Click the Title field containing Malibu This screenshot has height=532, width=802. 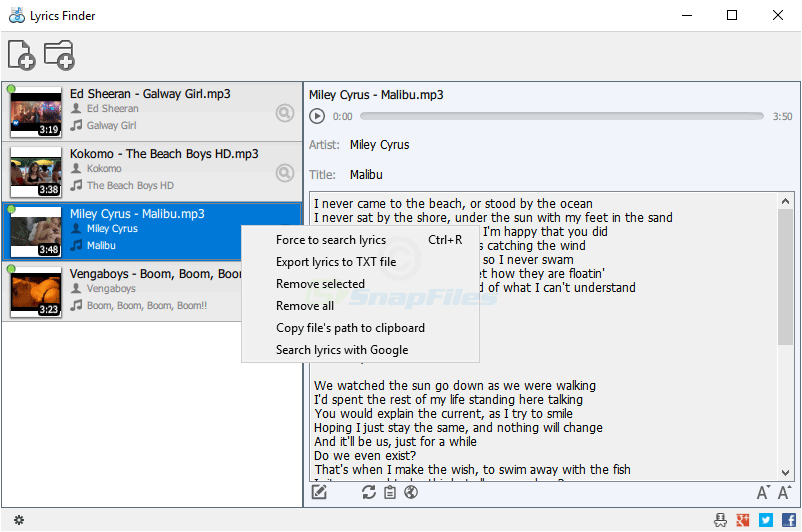pyautogui.click(x=366, y=174)
